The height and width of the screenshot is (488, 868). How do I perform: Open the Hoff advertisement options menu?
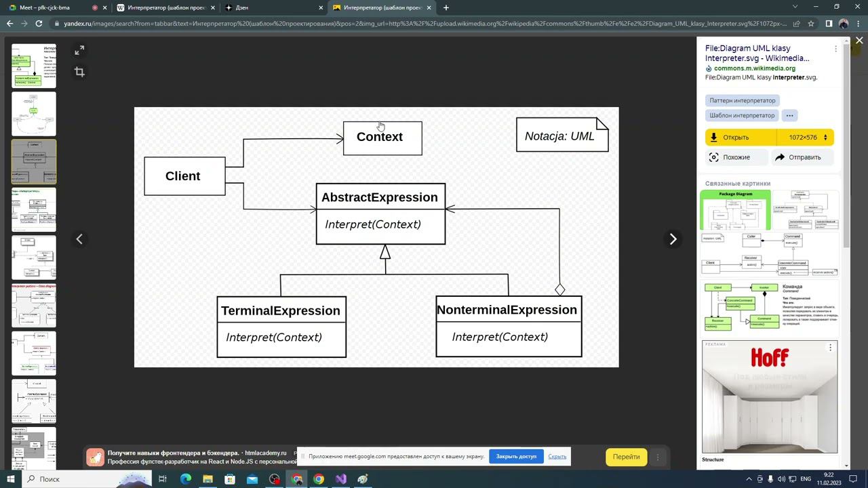click(830, 348)
